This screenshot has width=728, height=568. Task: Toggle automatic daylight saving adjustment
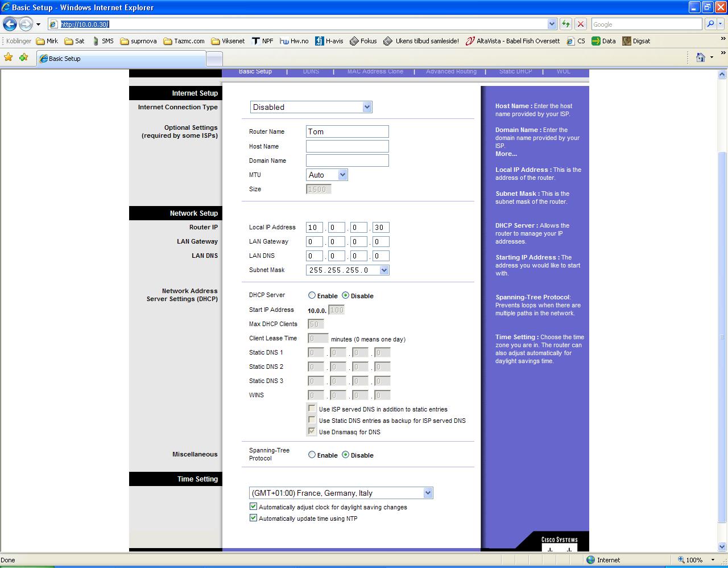click(x=253, y=507)
